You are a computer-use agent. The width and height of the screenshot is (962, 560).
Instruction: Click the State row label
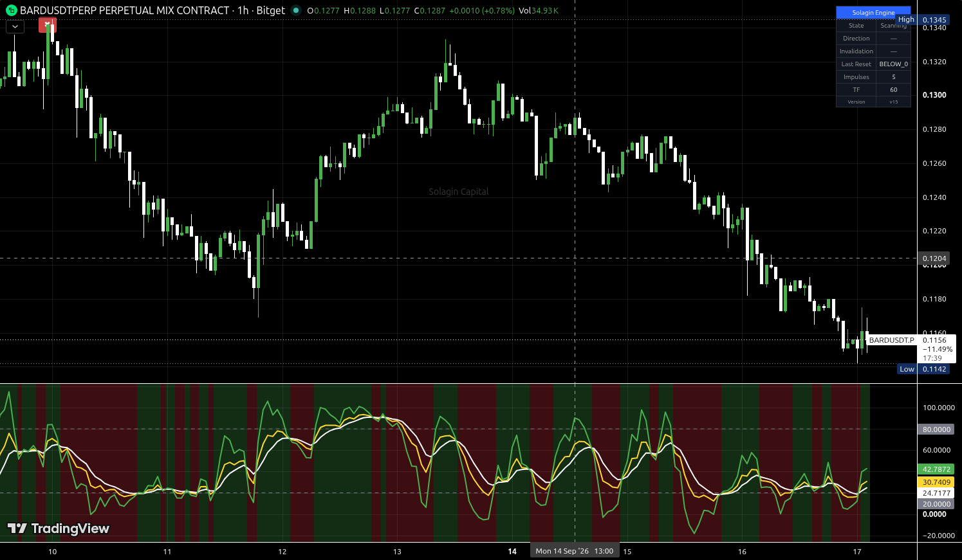click(856, 26)
